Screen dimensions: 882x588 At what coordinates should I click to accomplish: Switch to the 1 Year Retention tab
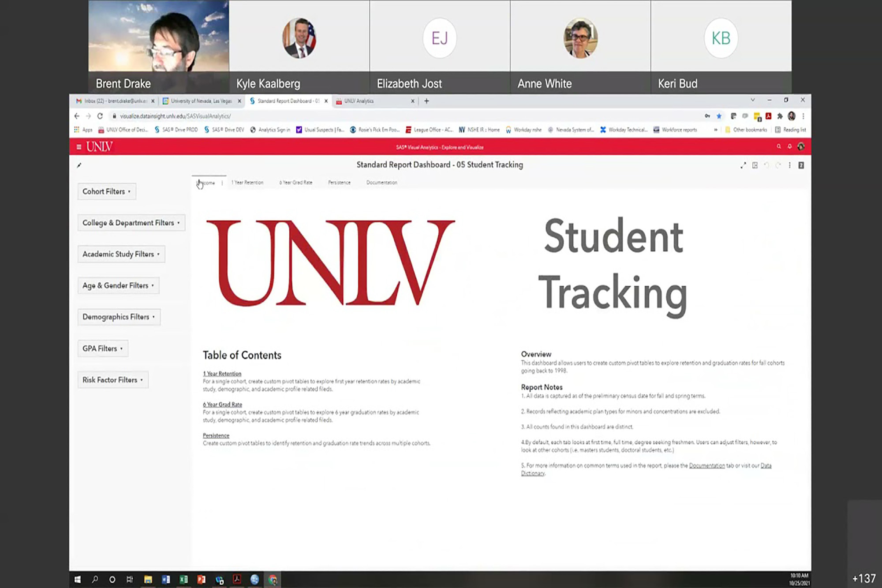pos(247,183)
